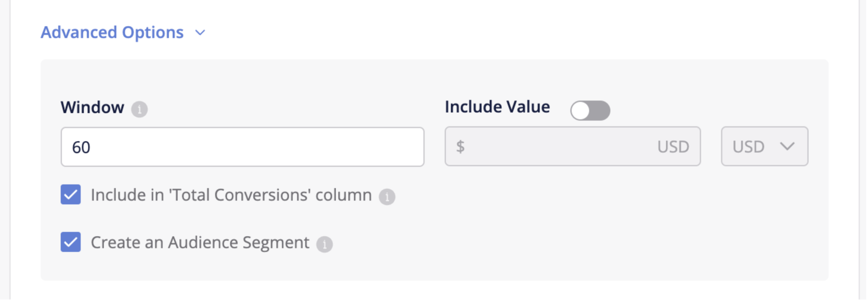Click the info icon after 'Create an Audience Segment'
The image size is (868, 300).
click(324, 243)
